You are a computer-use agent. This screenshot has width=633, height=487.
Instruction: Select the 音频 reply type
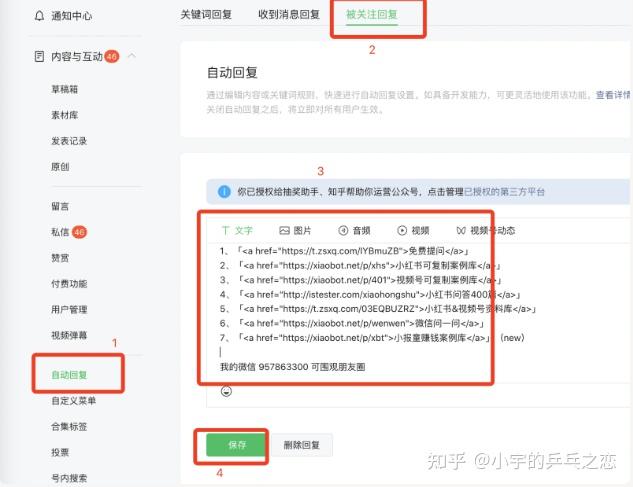click(x=354, y=231)
